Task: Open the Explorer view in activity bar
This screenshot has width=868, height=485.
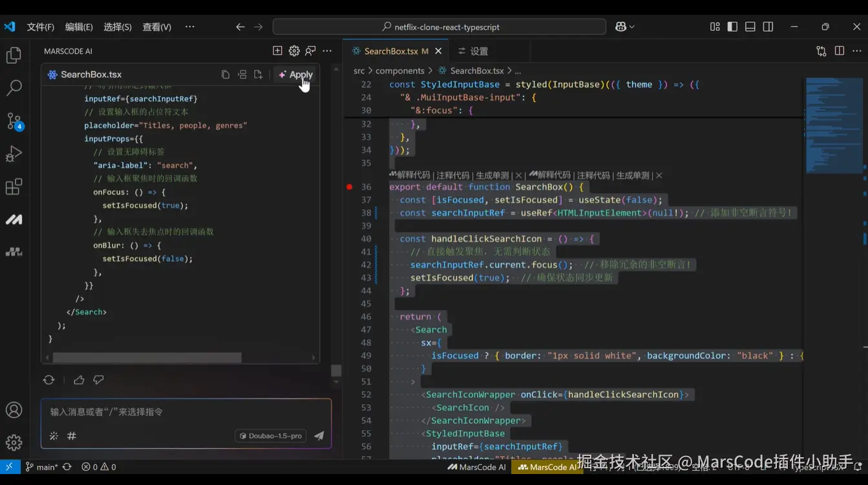Action: 14,56
